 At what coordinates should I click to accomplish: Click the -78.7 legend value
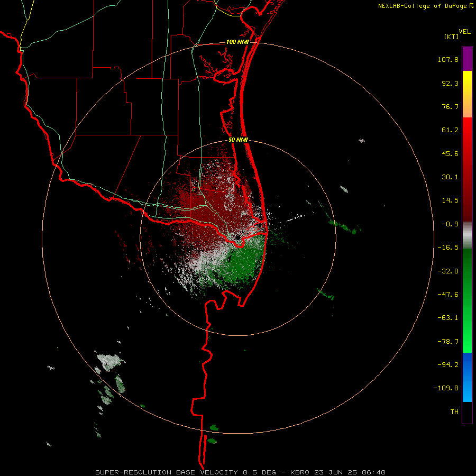click(448, 342)
